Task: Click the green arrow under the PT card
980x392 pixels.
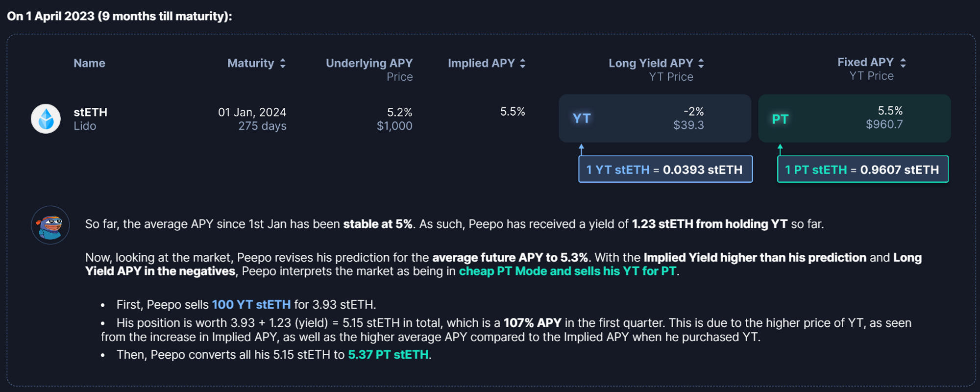Action: tap(780, 149)
